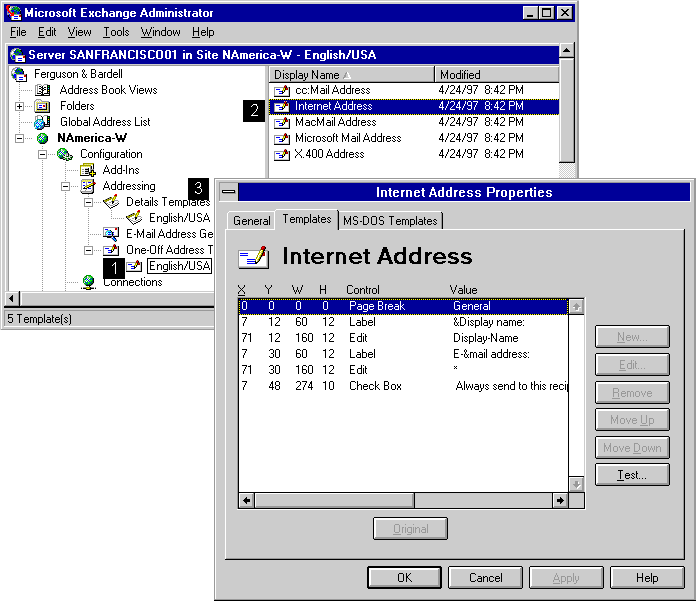The height and width of the screenshot is (601, 696).
Task: Switch to the MS-DOS Templates tab
Action: [x=390, y=221]
